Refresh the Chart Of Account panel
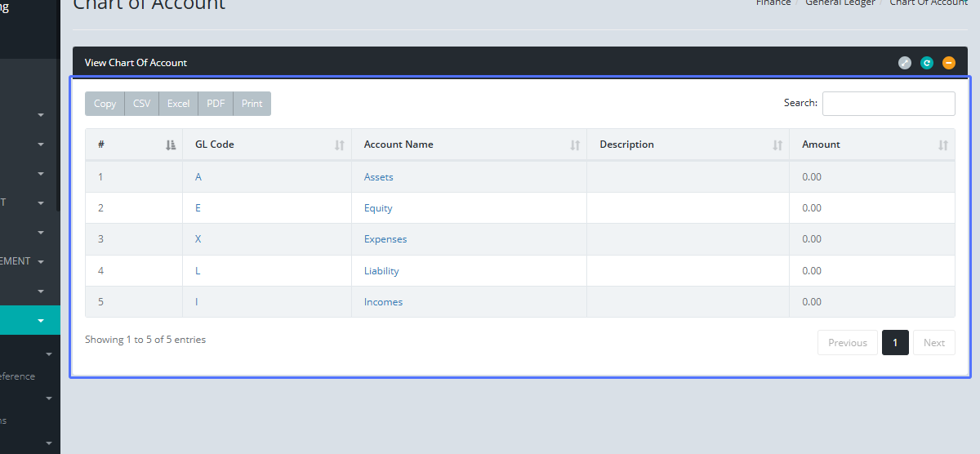The image size is (980, 454). [x=927, y=63]
